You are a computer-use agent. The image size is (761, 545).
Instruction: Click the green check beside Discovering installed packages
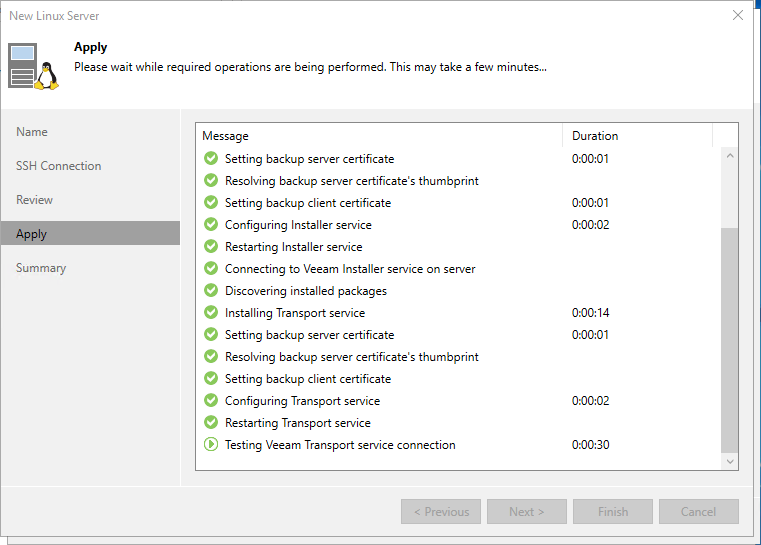[x=210, y=291]
